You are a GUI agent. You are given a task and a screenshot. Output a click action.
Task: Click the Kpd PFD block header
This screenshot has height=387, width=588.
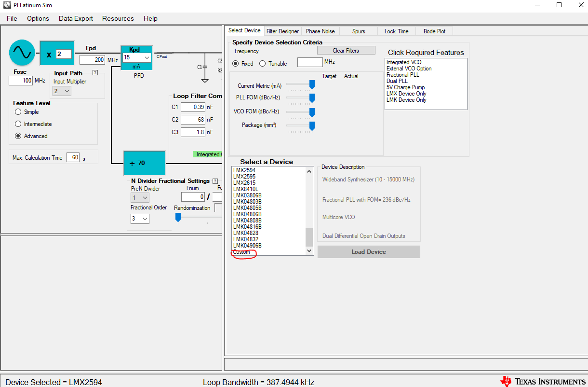point(134,50)
